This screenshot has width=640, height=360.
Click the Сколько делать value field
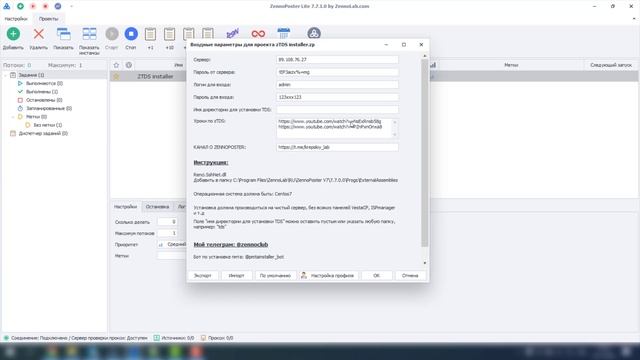(x=168, y=222)
